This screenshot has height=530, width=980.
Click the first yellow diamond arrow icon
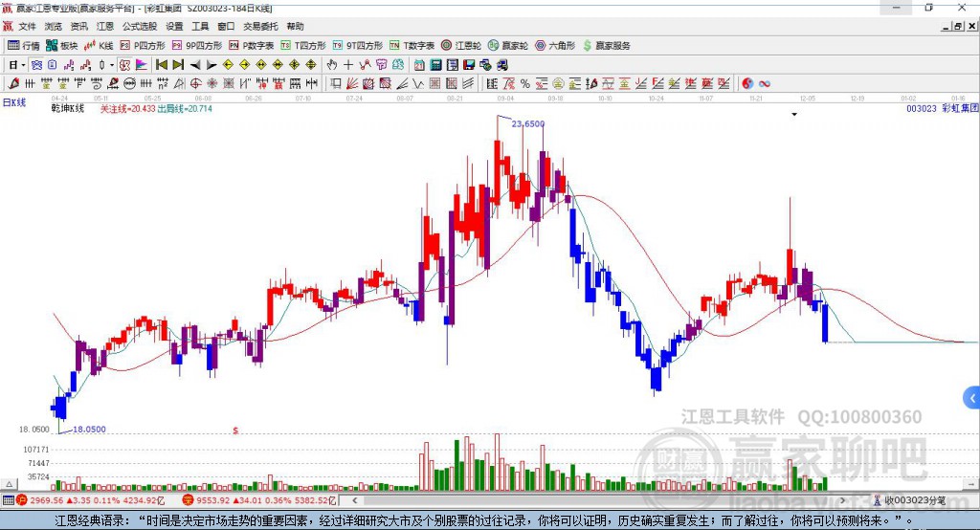[x=228, y=64]
